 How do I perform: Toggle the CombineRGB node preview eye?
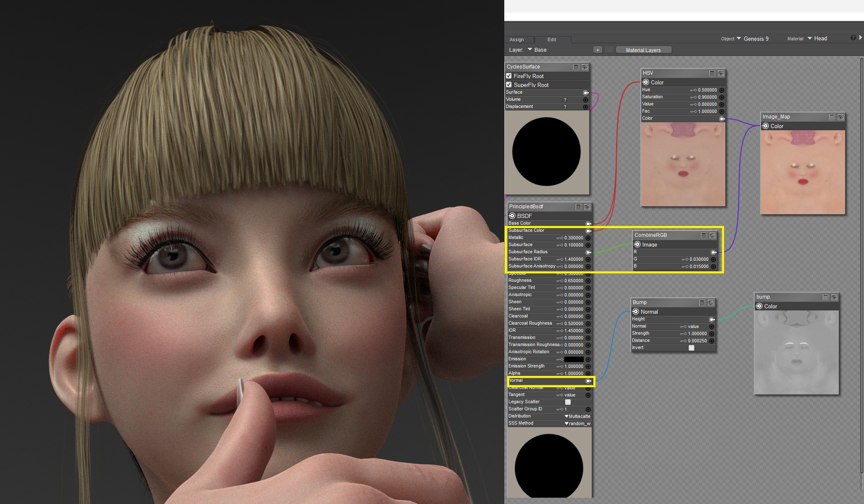click(712, 235)
